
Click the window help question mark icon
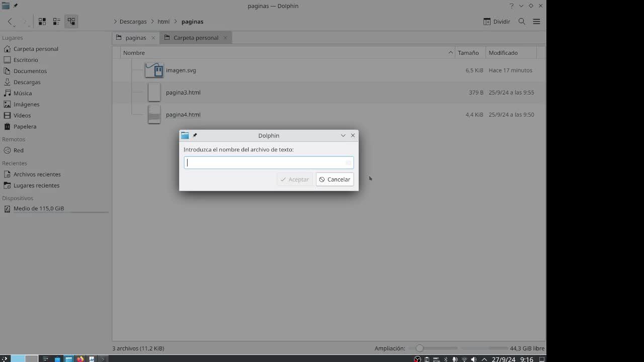[x=512, y=6]
